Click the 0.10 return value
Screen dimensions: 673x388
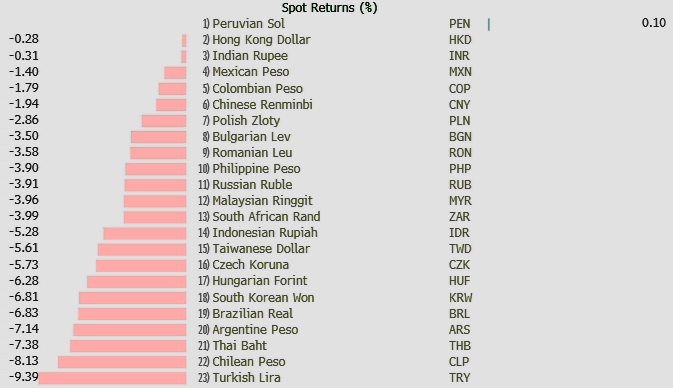[654, 23]
